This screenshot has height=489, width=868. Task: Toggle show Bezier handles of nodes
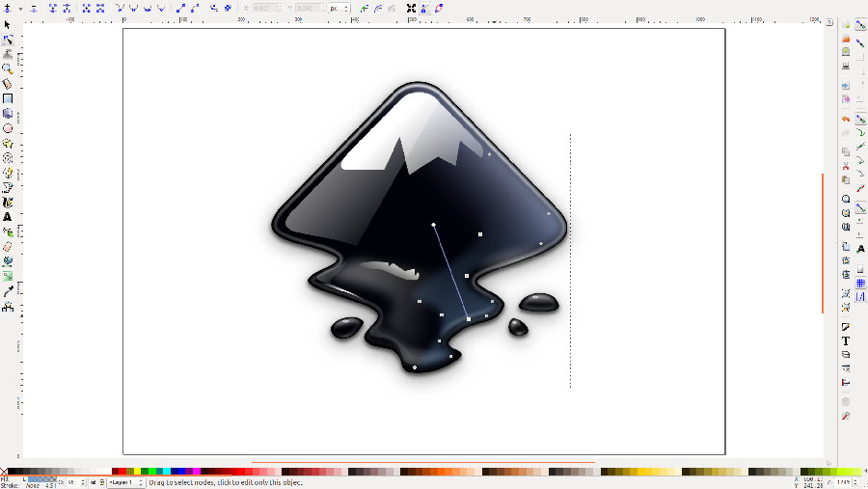(424, 8)
